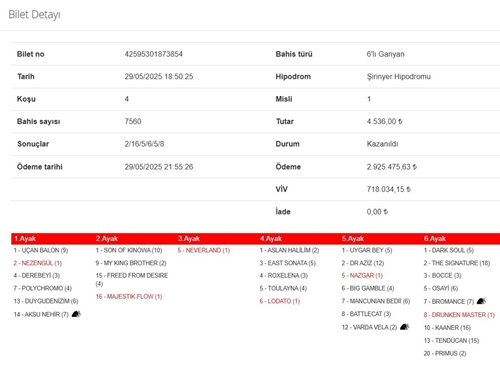Click NAZGAR winner in fifth leg

[x=362, y=276]
